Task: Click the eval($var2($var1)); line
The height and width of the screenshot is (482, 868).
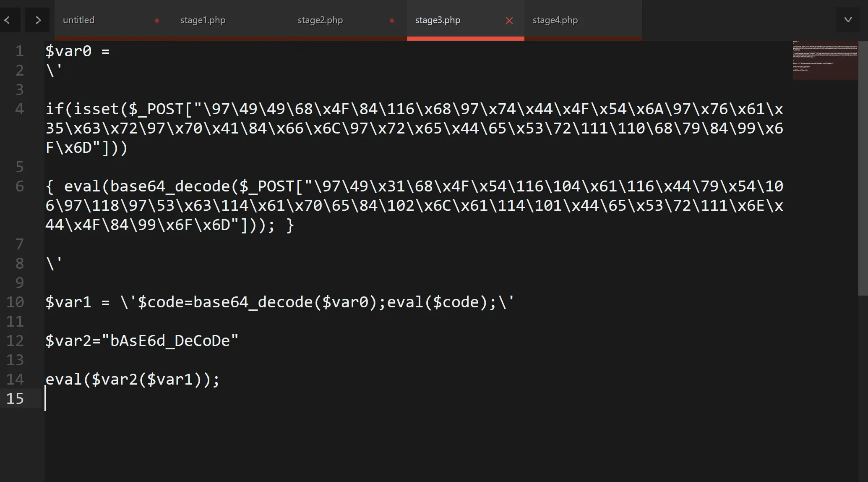Action: point(132,380)
